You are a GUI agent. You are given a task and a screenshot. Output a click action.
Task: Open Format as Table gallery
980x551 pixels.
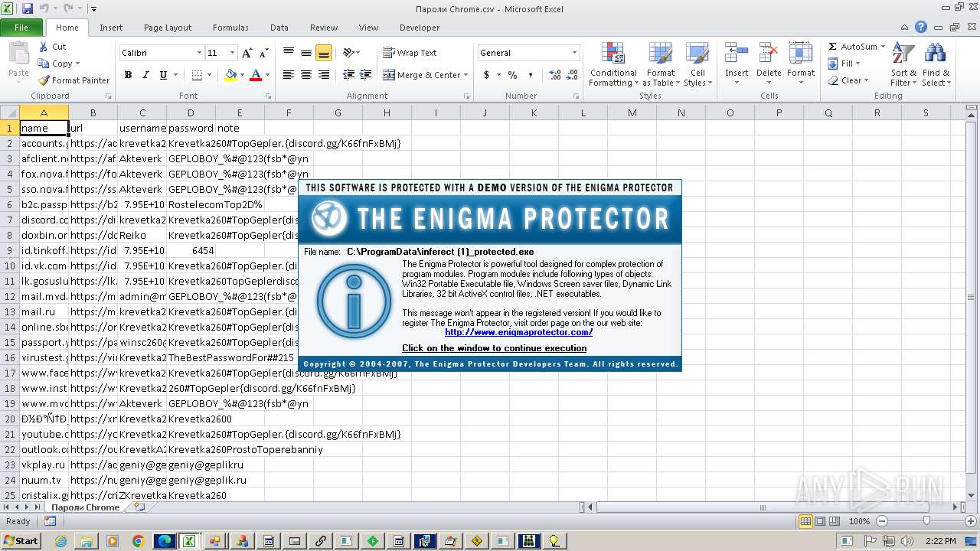click(660, 64)
